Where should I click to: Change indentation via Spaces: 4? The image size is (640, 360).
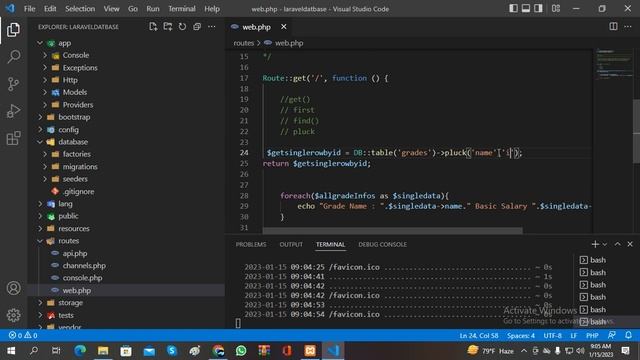(x=521, y=335)
